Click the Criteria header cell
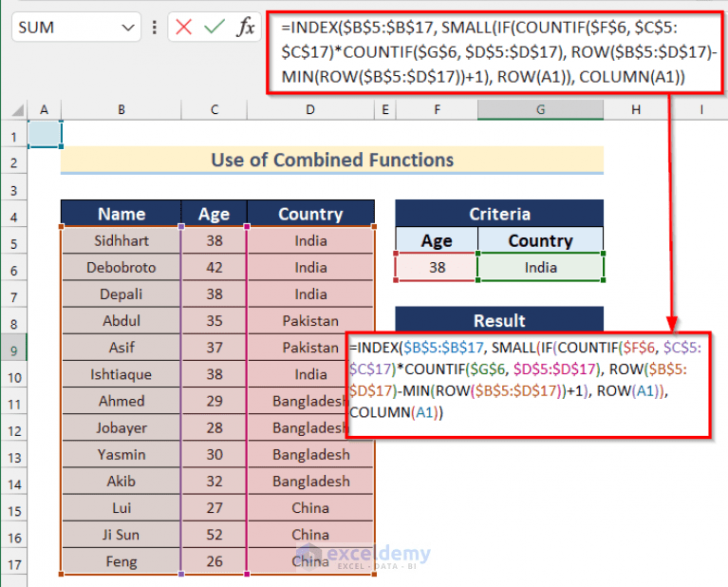Viewport: 728px width, 587px height. [499, 214]
